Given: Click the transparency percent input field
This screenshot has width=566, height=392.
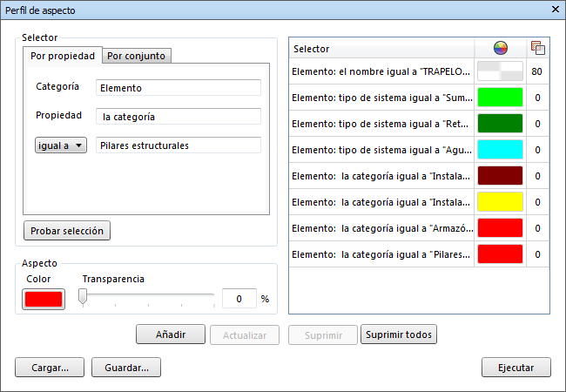Looking at the screenshot, I should click(239, 299).
